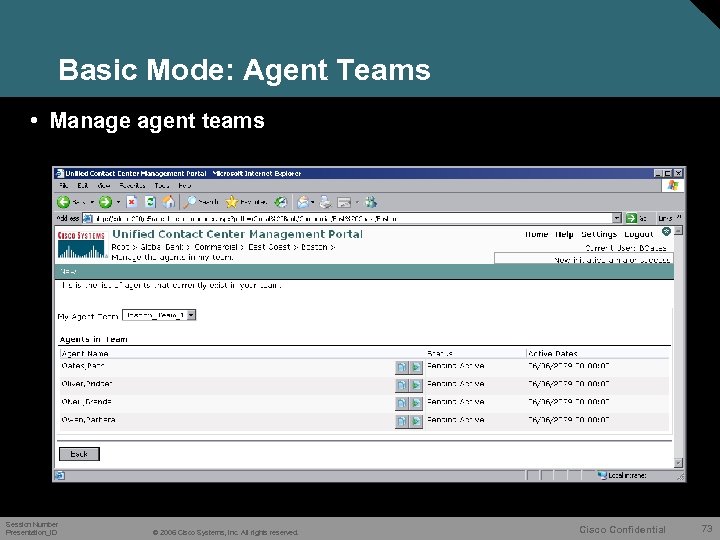720x540 pixels.
Task: Open the My Agent Team dropdown
Action: (191, 315)
